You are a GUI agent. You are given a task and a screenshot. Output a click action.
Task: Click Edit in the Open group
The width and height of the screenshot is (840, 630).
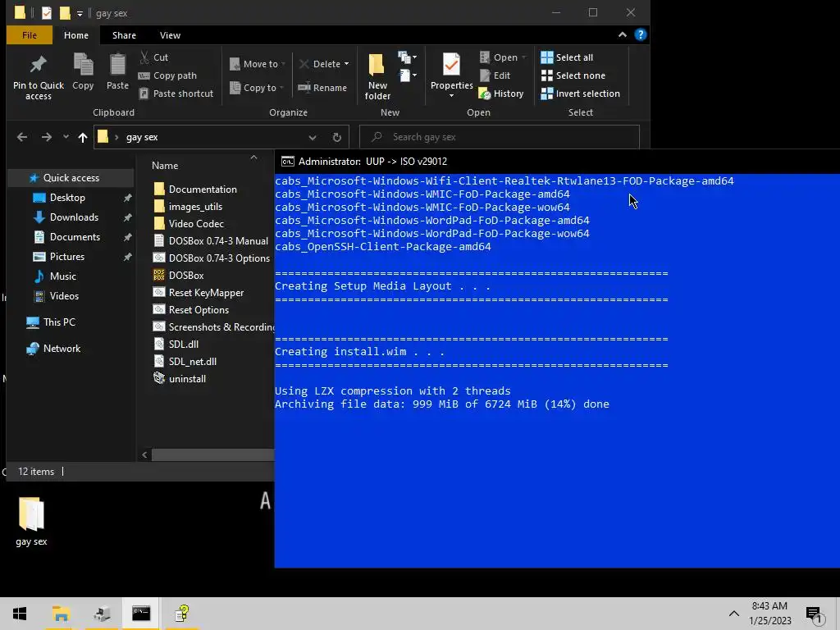click(495, 75)
